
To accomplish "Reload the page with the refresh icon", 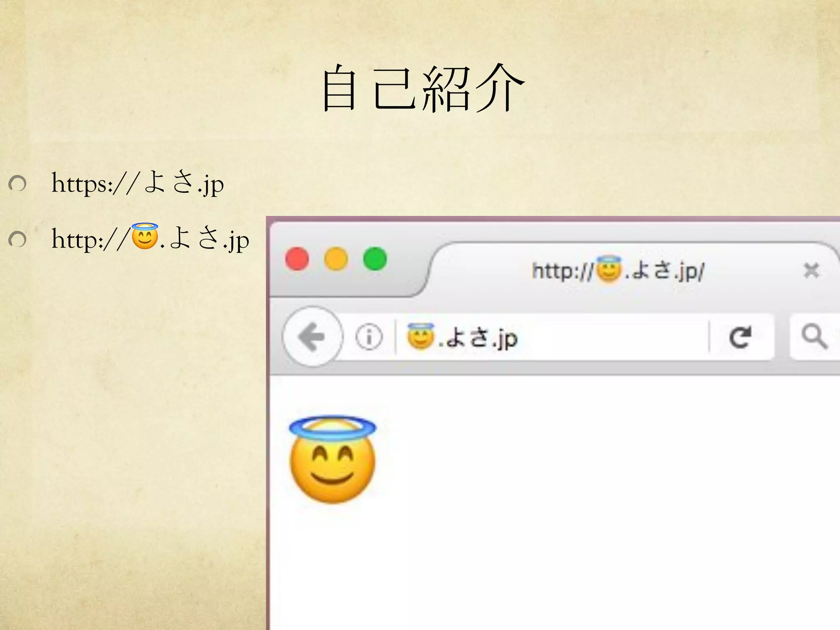I will [x=741, y=337].
